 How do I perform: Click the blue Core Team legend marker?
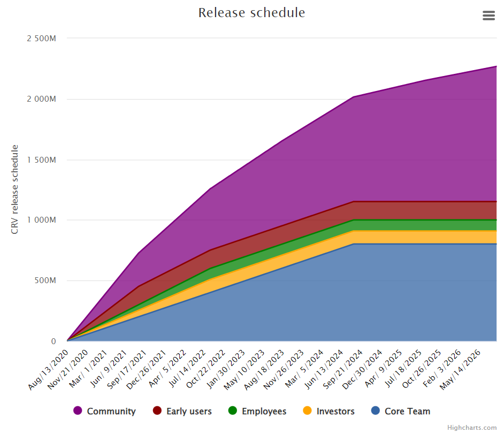point(376,411)
